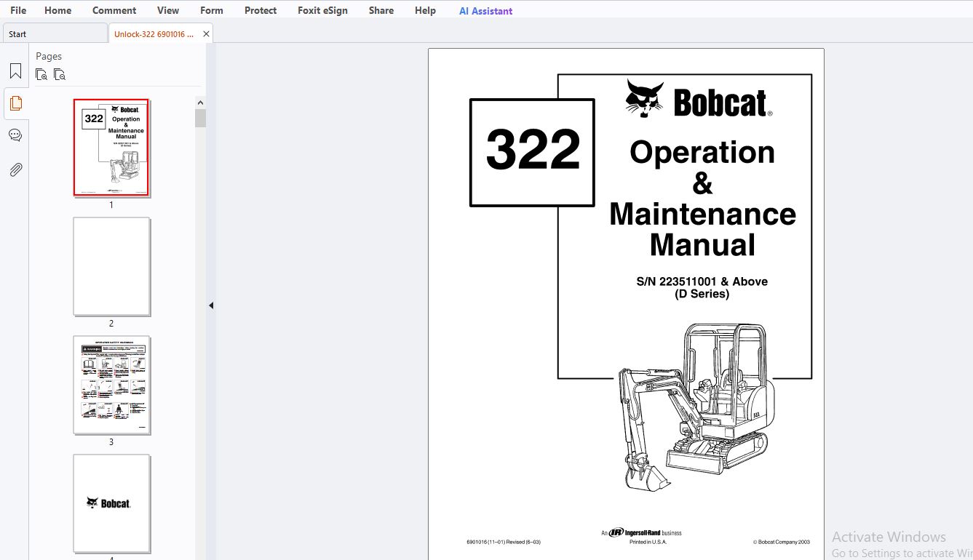
Task: Click page number label 1 under thumbnail
Action: (x=111, y=205)
